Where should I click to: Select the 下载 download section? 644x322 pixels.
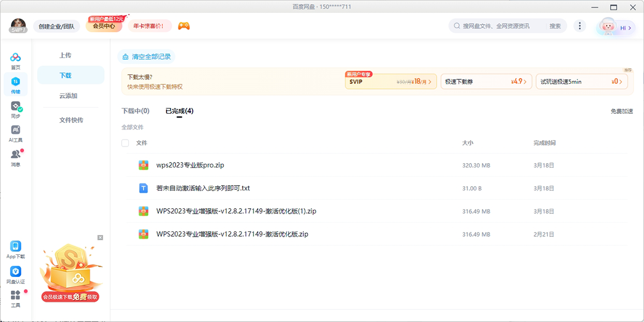[x=71, y=75]
